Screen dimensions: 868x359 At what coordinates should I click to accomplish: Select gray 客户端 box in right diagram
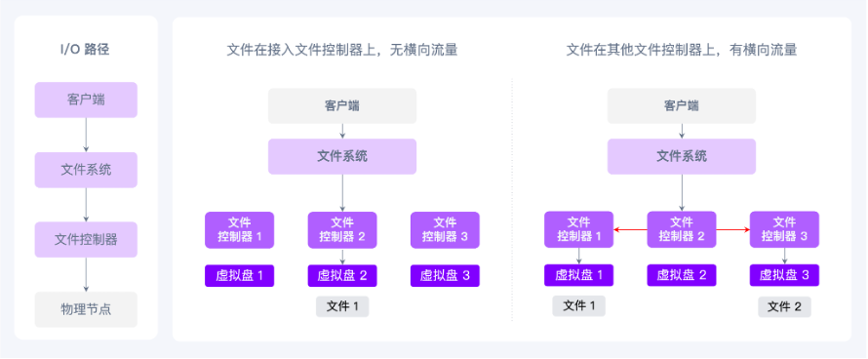coord(682,105)
